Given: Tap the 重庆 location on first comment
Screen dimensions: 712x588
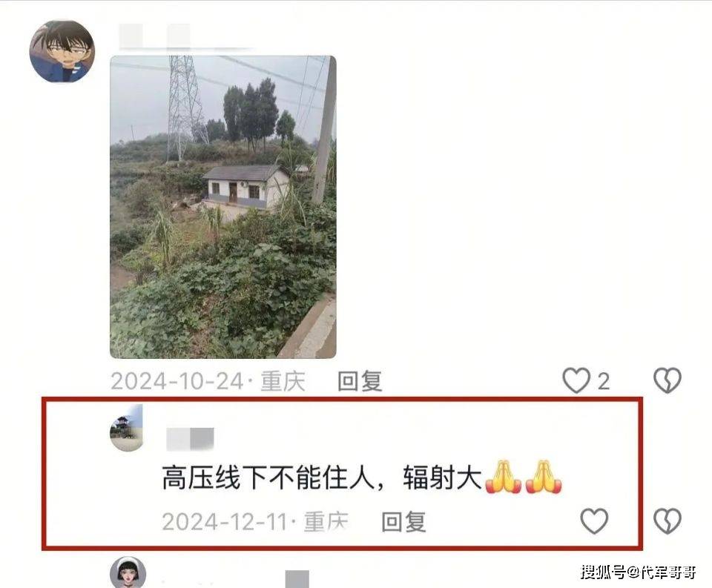Looking at the screenshot, I should 283,381.
